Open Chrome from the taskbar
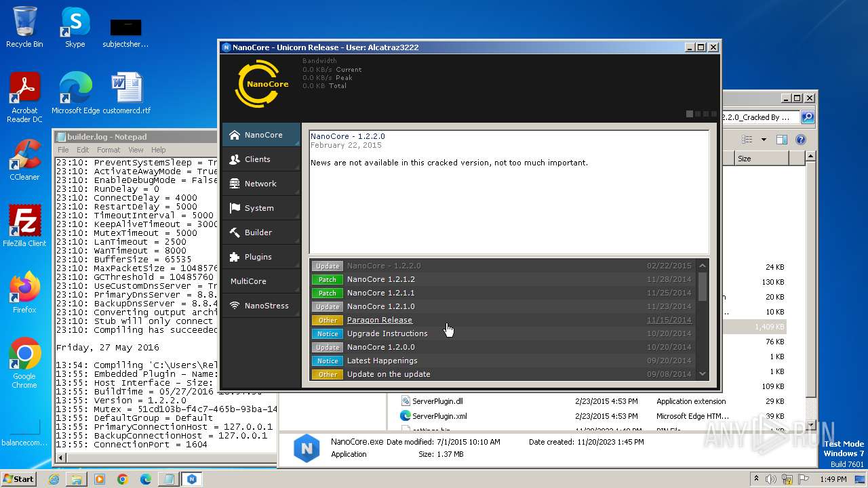The image size is (868, 488). [123, 479]
